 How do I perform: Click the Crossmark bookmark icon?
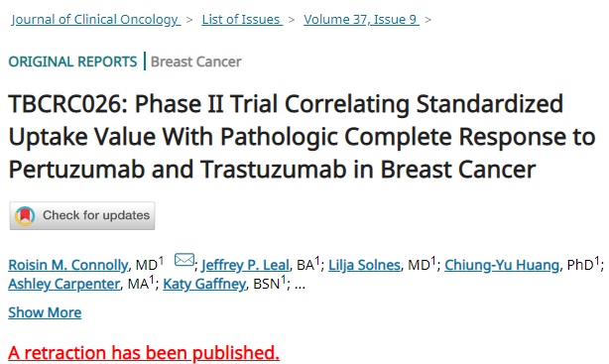(25, 215)
